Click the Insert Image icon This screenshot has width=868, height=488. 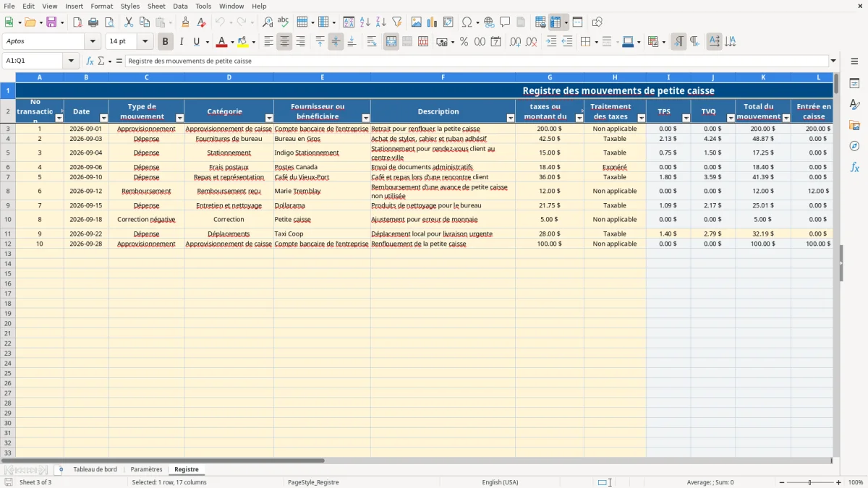[x=417, y=22]
